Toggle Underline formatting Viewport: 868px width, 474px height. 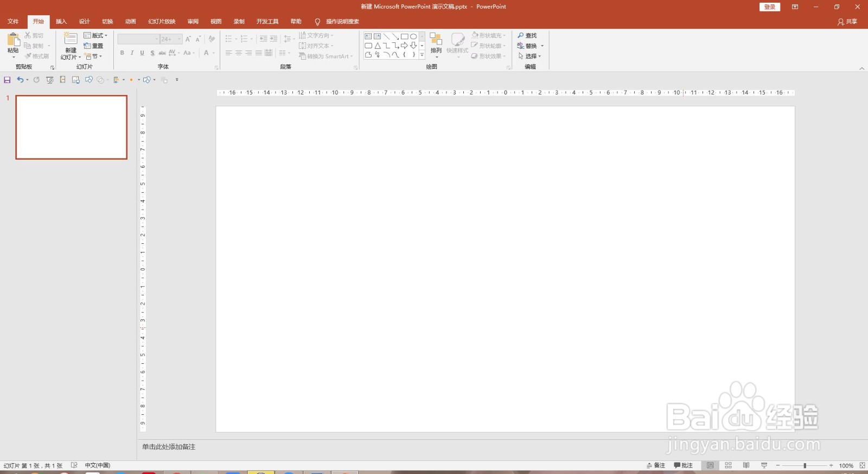(142, 53)
